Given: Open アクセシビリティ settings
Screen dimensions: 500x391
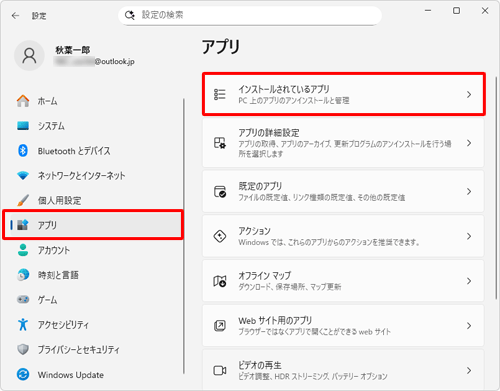Looking at the screenshot, I should [95, 324].
